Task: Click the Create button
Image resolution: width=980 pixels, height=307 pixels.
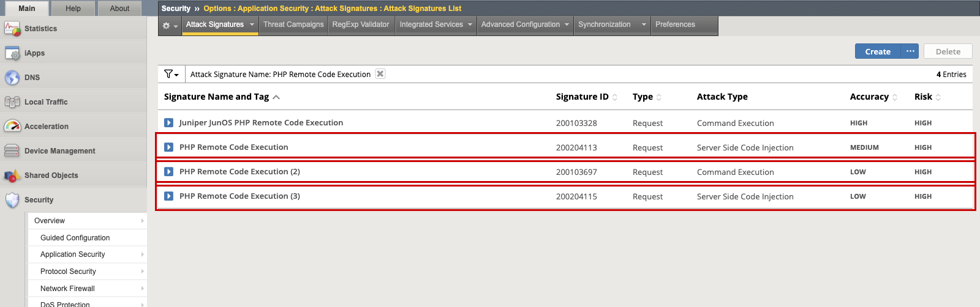Action: (878, 51)
